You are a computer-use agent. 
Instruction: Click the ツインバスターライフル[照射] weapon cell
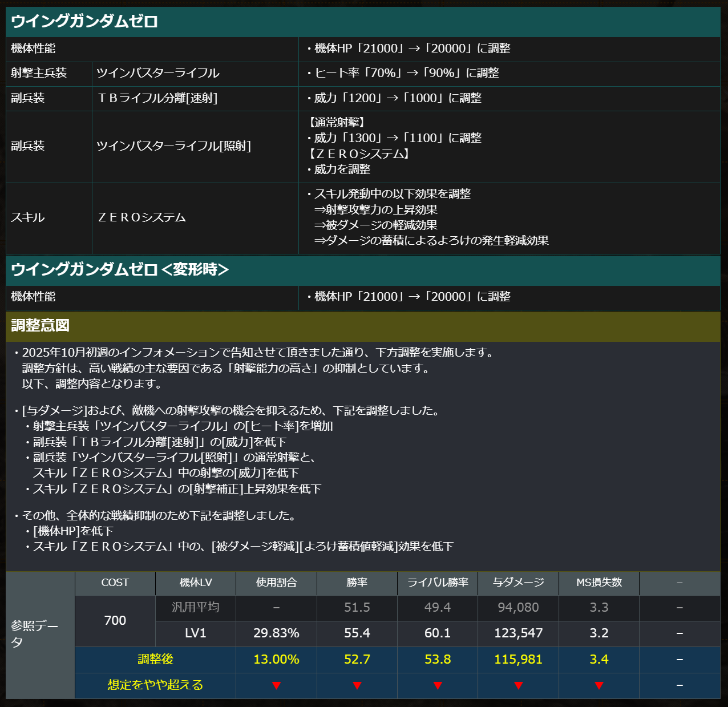click(x=174, y=146)
